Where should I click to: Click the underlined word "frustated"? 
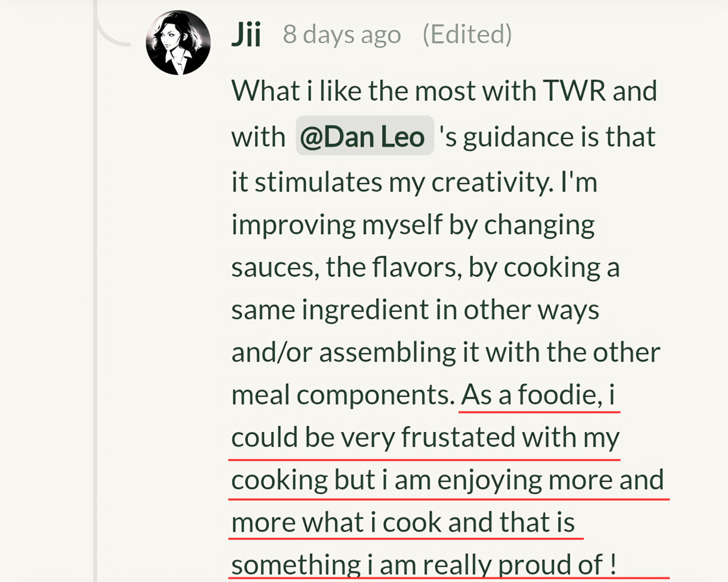(458, 437)
